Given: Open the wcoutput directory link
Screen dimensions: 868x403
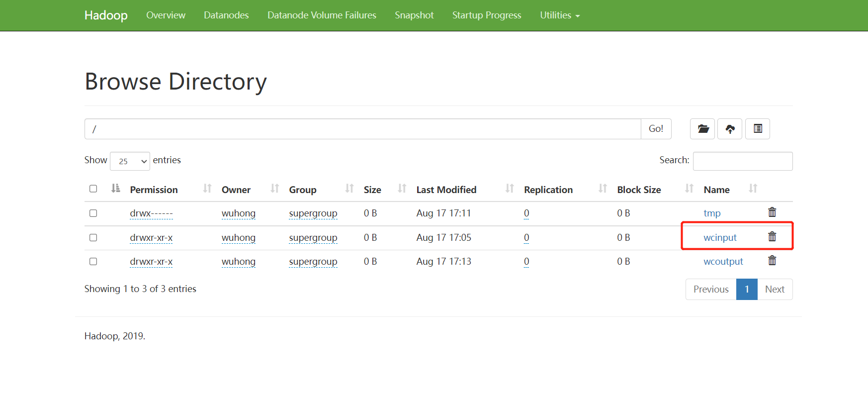Looking at the screenshot, I should [723, 261].
